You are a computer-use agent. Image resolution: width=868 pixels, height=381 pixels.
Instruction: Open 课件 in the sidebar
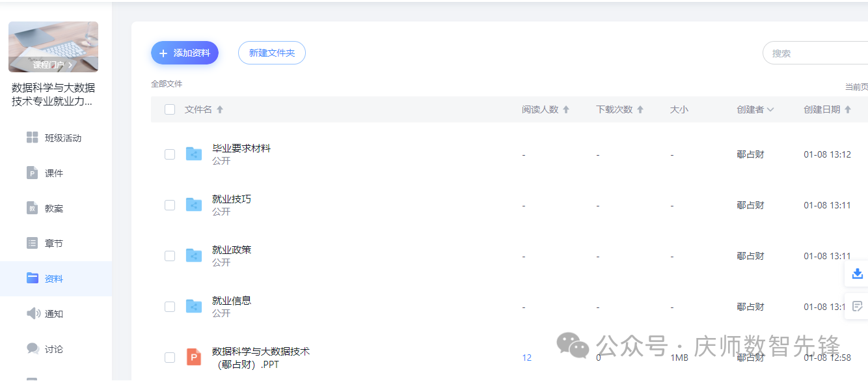[53, 173]
